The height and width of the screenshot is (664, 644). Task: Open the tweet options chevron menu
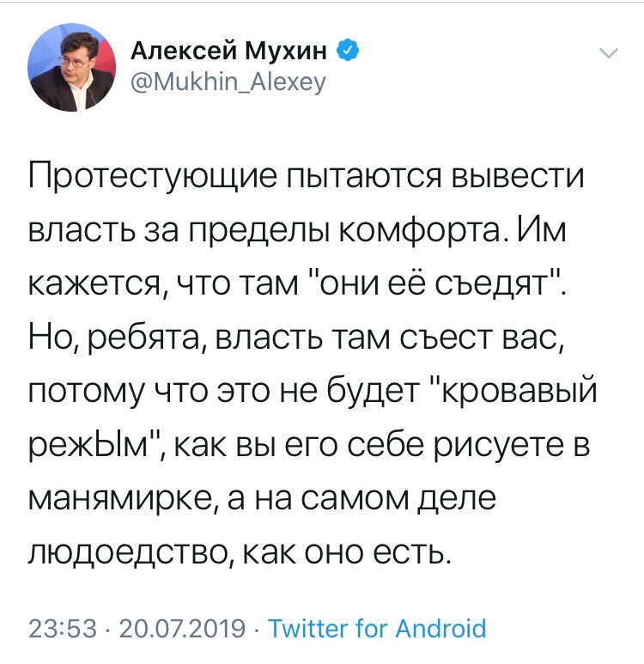[x=609, y=53]
